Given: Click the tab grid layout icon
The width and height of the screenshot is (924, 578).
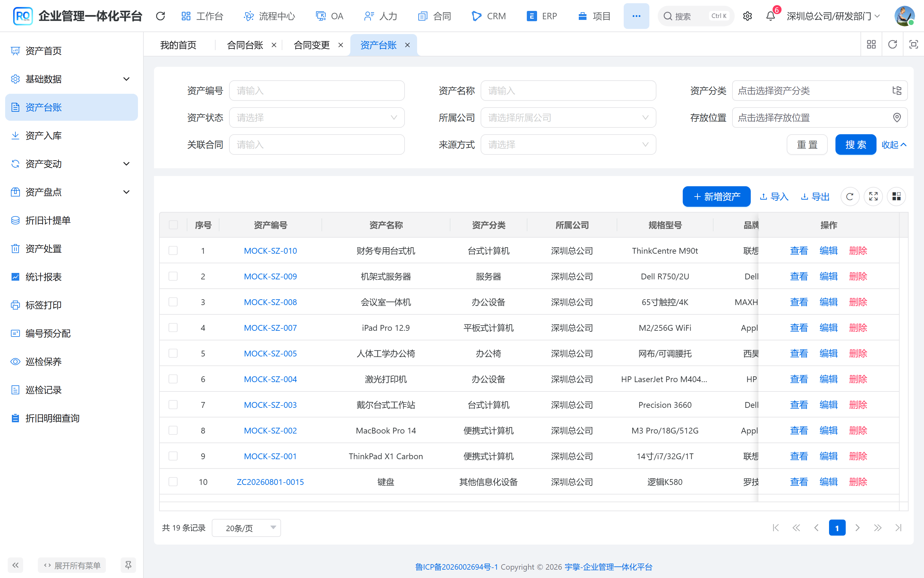Looking at the screenshot, I should pos(871,45).
